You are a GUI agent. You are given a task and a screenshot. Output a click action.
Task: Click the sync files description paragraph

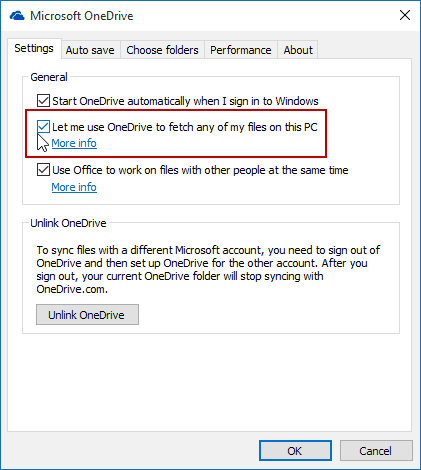[x=208, y=269]
